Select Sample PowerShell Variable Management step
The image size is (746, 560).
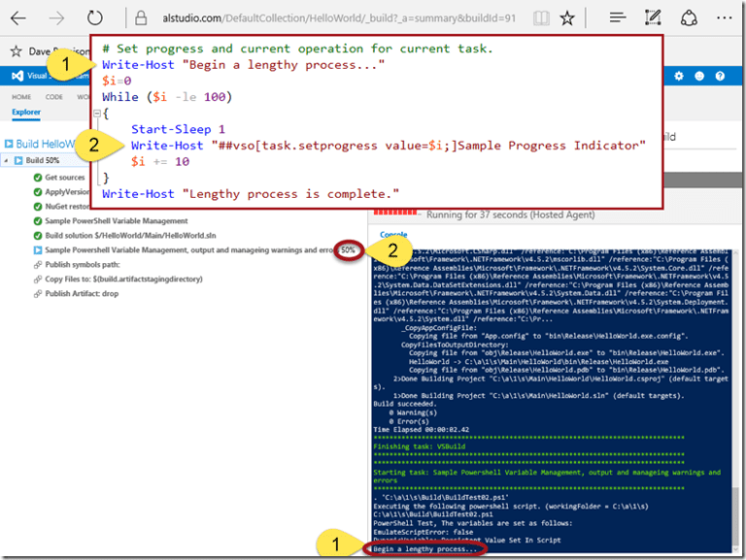(117, 220)
